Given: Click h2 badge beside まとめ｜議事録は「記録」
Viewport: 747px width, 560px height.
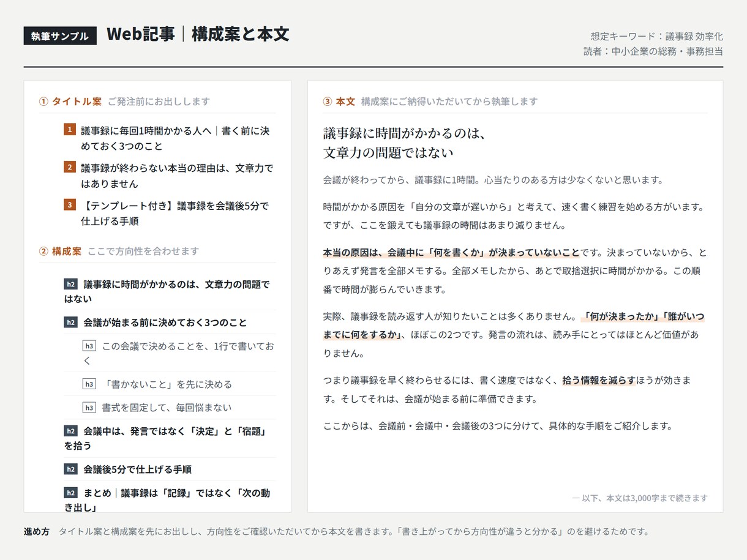Looking at the screenshot, I should pos(71,493).
